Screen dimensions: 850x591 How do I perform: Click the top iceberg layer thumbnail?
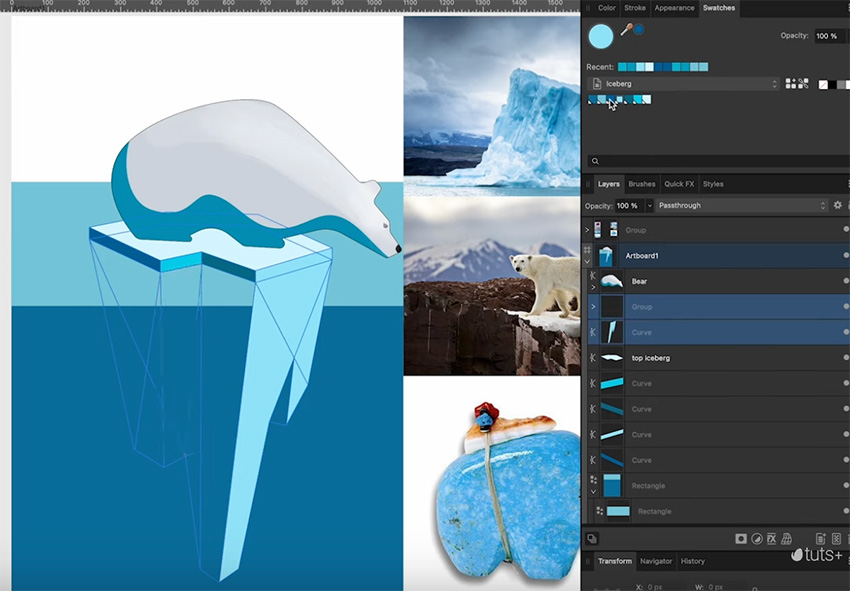click(613, 357)
